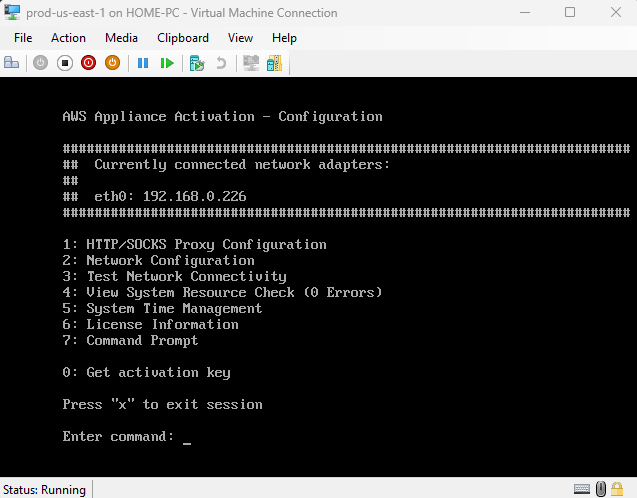Click the Share toolbar icon
637x498 pixels.
[x=274, y=63]
